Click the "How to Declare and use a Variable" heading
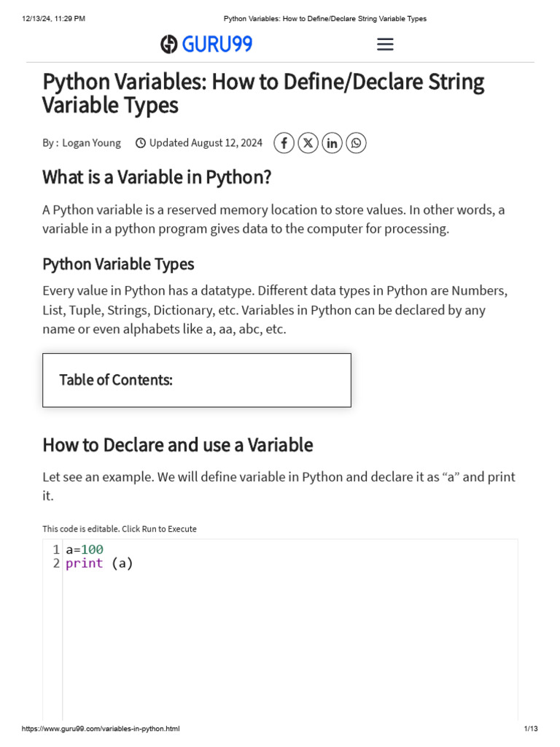560x747 pixels. 177,445
